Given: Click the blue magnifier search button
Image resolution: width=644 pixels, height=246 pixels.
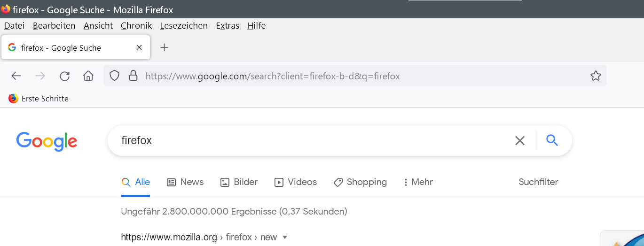Looking at the screenshot, I should tap(552, 140).
